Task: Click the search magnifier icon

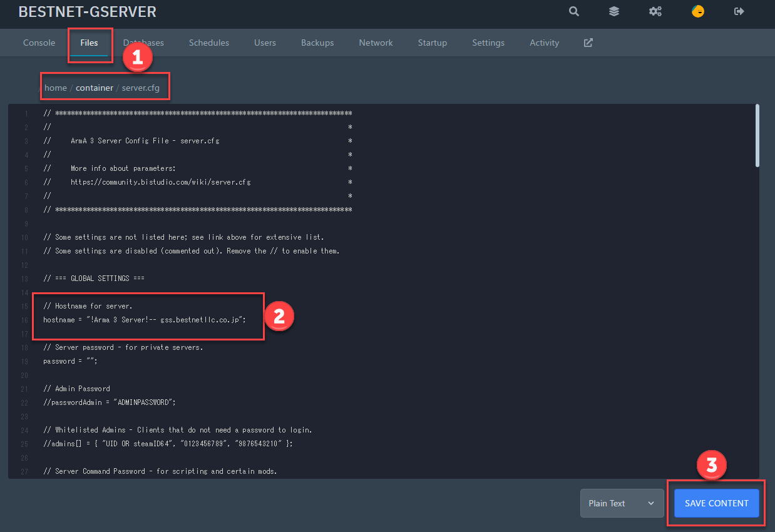Action: [x=574, y=11]
